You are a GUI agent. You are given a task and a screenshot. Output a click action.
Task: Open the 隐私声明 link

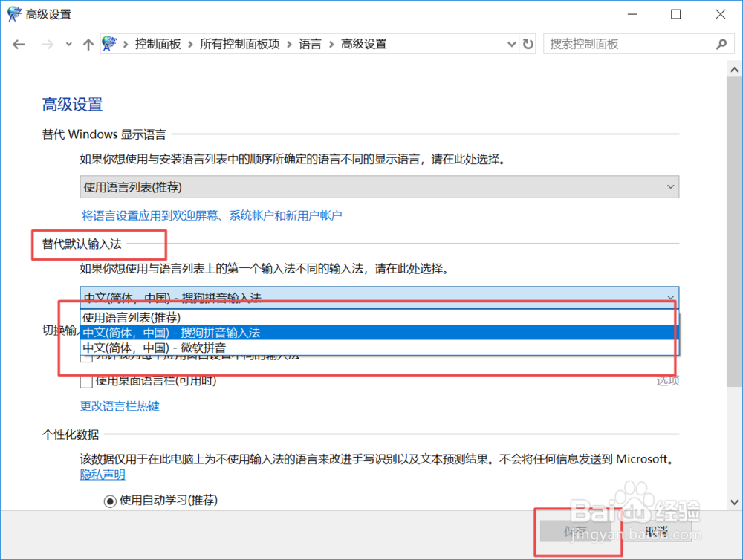pos(103,475)
